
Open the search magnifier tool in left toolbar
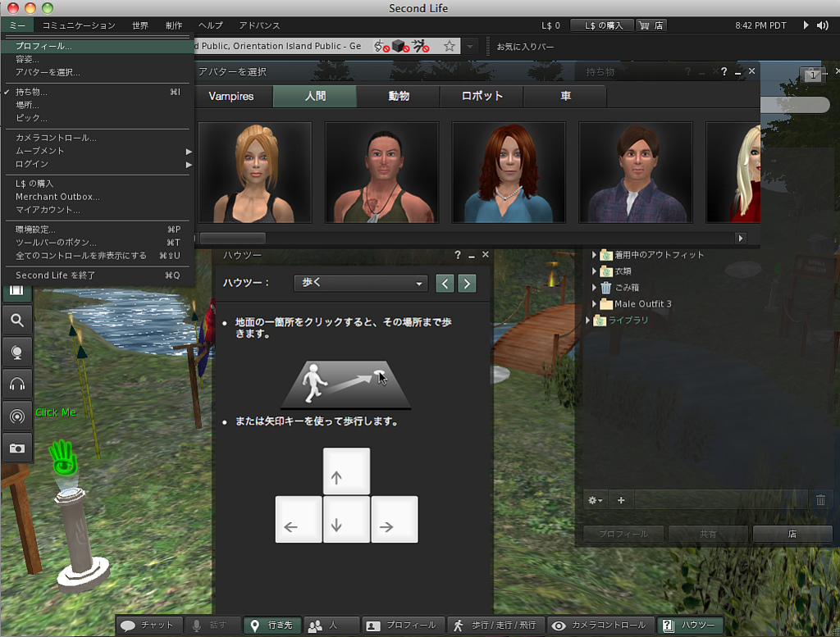pos(17,319)
